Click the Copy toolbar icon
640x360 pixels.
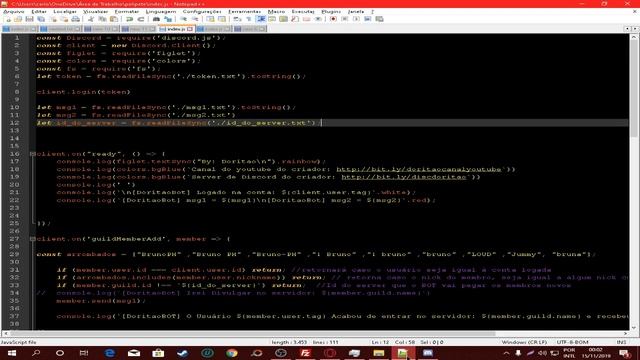[102, 19]
